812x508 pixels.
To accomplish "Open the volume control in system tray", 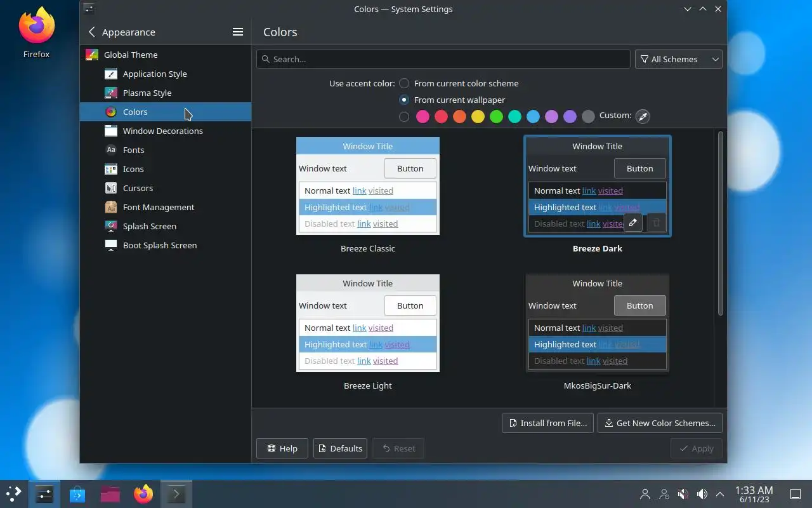I will 702,494.
